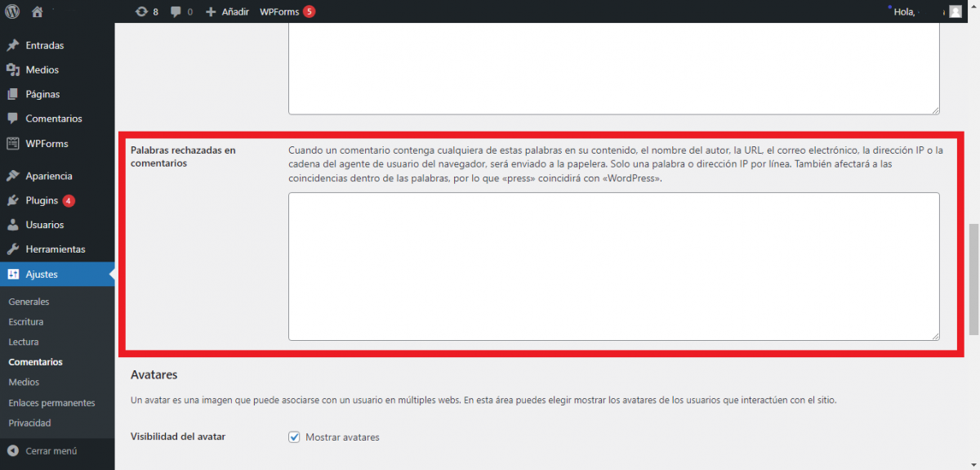
Task: Click inside rejected comment words textarea
Action: 613,266
